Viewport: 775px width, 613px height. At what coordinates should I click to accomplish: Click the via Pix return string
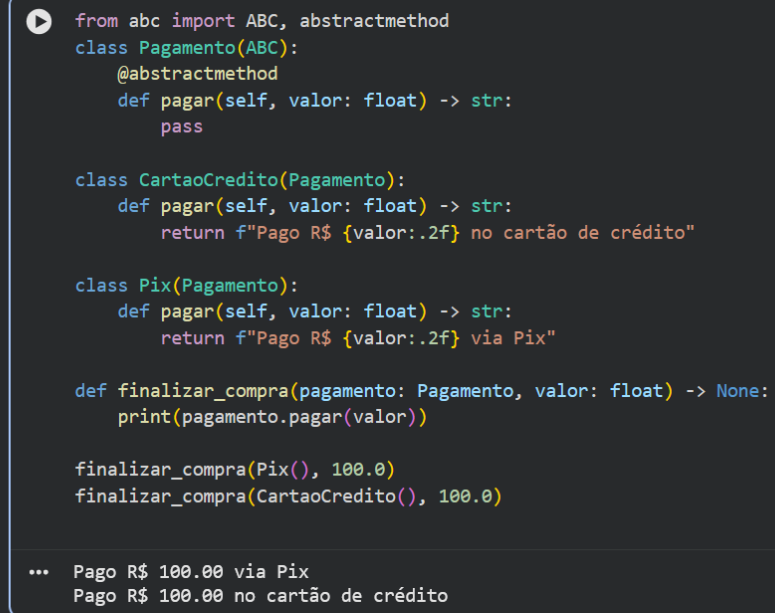point(400,338)
